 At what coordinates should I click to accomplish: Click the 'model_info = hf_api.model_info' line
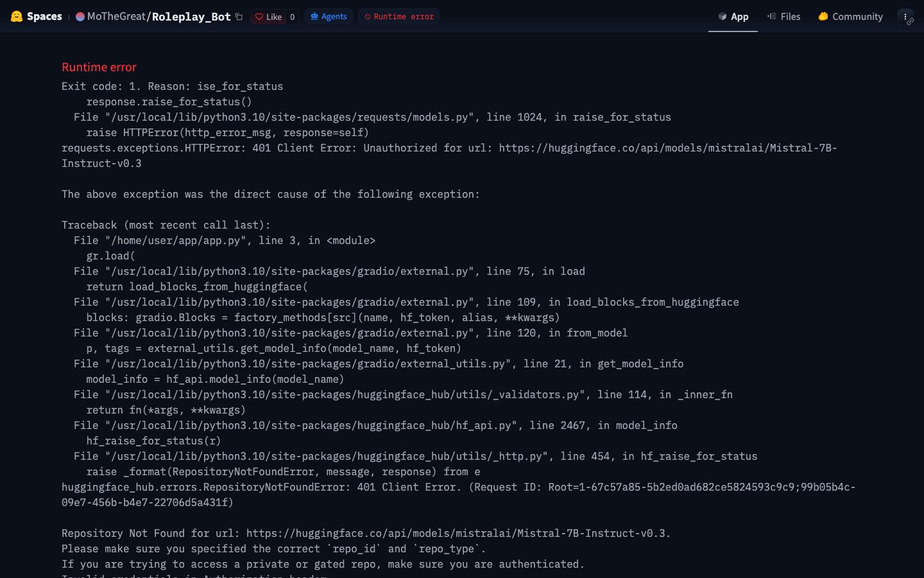tap(215, 379)
